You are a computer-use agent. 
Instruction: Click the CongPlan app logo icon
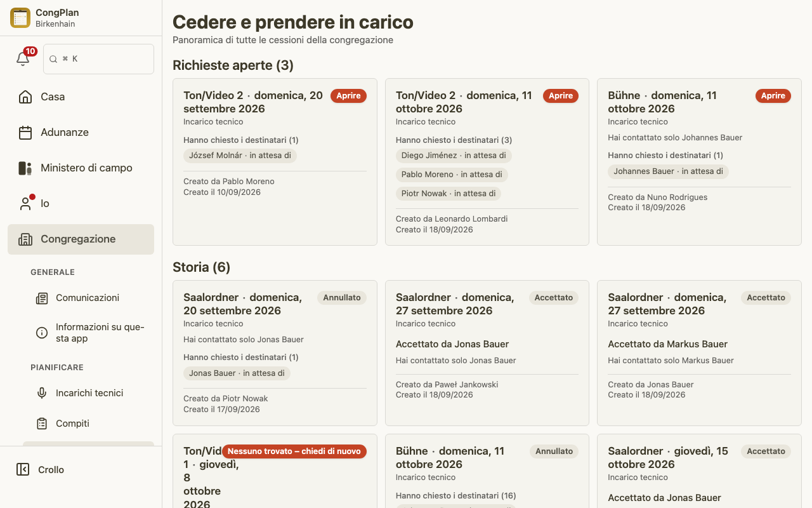coord(20,18)
